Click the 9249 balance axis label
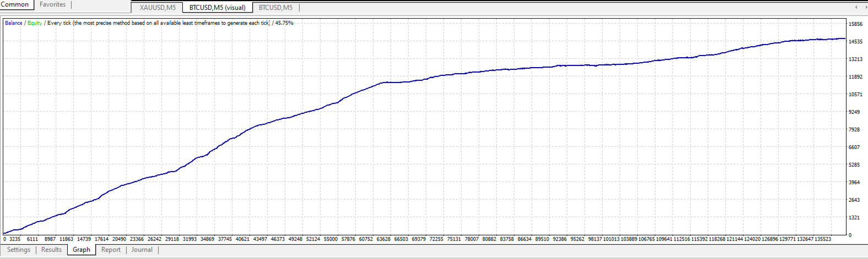 [854, 112]
